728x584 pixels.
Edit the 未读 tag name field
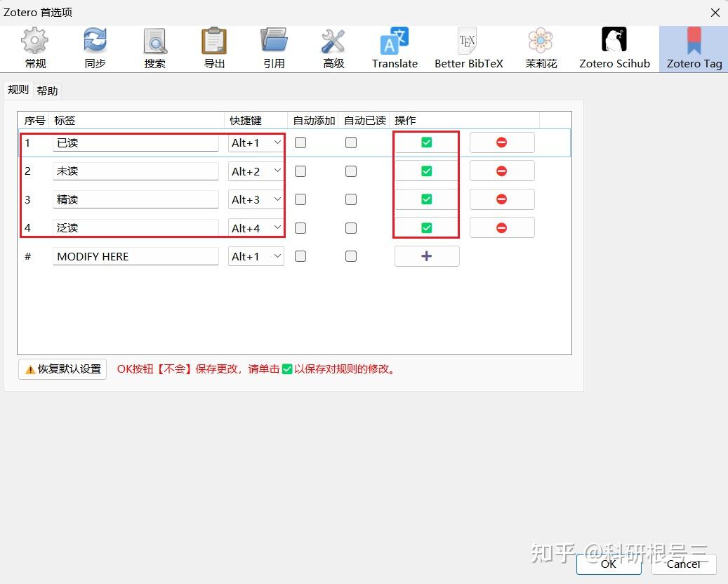coord(135,171)
